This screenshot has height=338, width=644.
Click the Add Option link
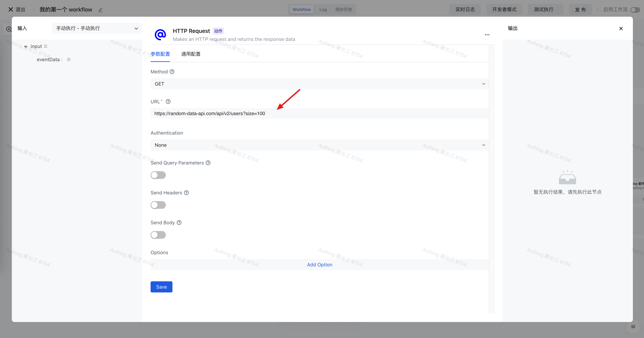(x=320, y=265)
